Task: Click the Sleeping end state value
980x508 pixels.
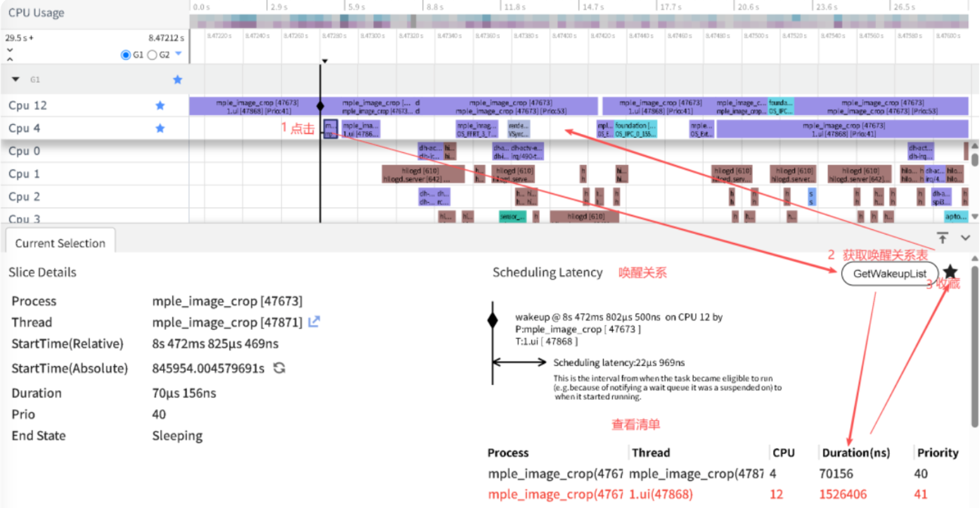Action: coord(177,436)
